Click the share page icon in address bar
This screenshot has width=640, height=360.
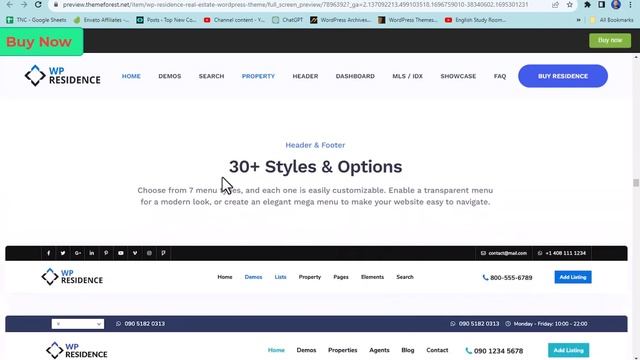coord(556,5)
